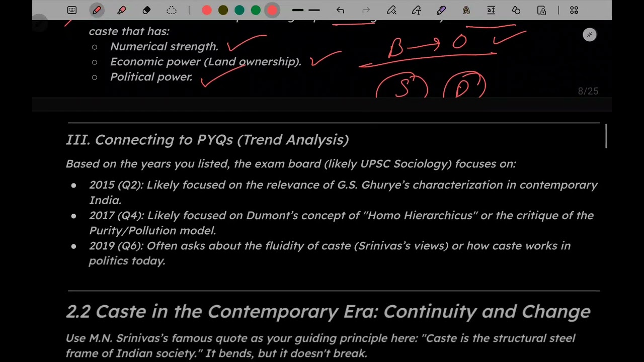Open the more tools grid menu
Screen dimensions: 644x362
(x=574, y=10)
